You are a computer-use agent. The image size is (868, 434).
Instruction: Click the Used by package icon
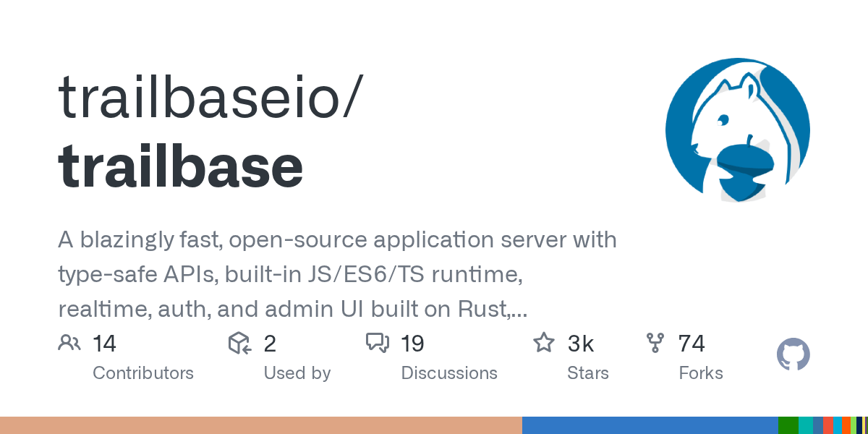click(239, 343)
